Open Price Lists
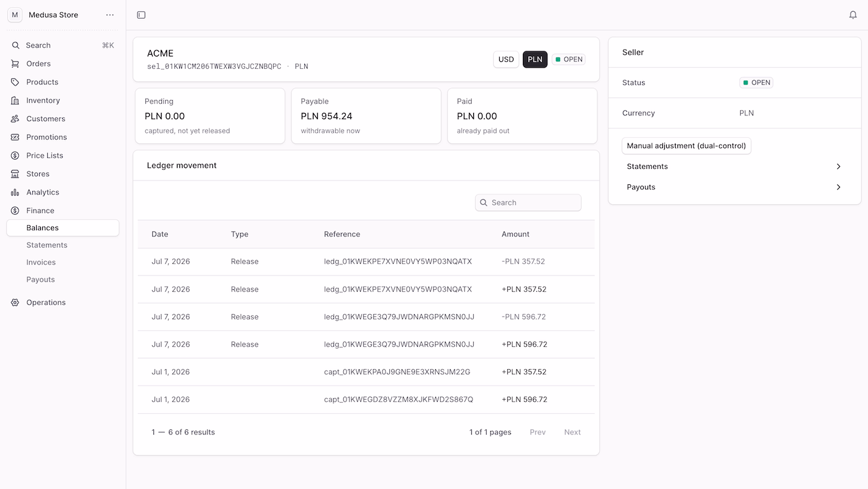This screenshot has width=868, height=489. pos(63,156)
